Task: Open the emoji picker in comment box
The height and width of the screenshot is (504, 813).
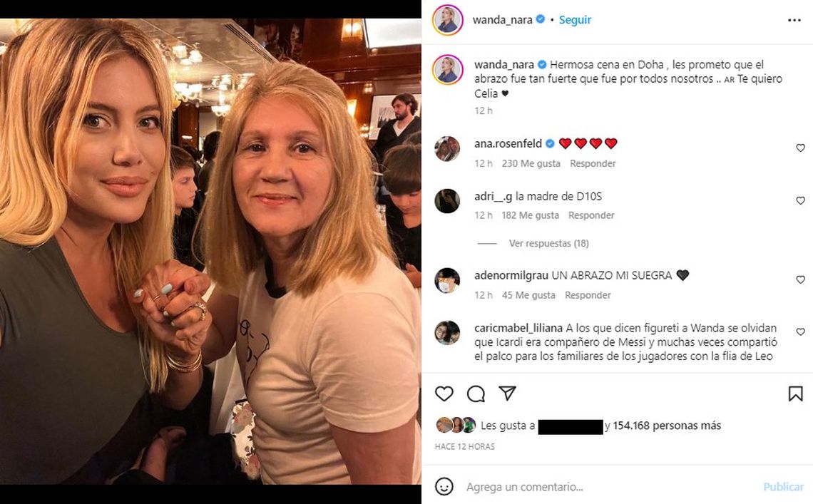Action: (444, 487)
